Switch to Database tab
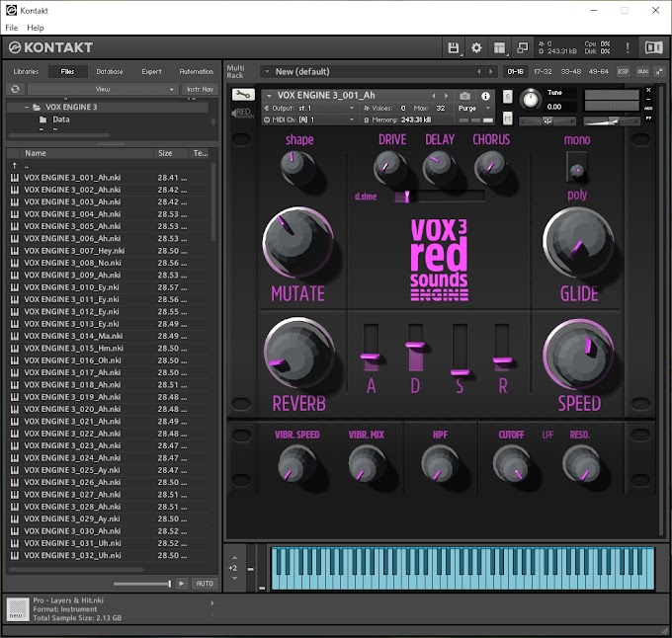The image size is (672, 638). point(110,71)
